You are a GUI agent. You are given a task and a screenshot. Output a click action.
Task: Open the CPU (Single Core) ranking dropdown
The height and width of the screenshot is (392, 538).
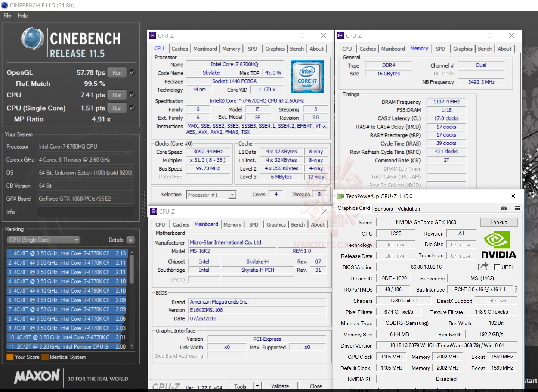click(44, 240)
